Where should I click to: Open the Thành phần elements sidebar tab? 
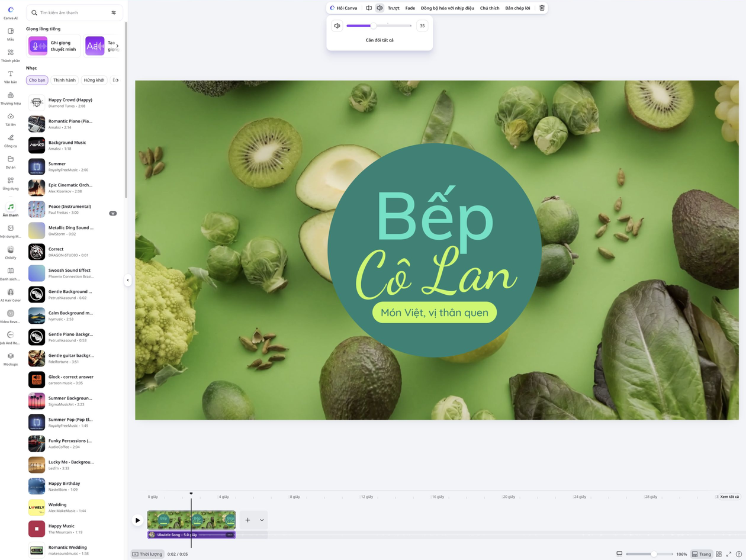click(11, 56)
